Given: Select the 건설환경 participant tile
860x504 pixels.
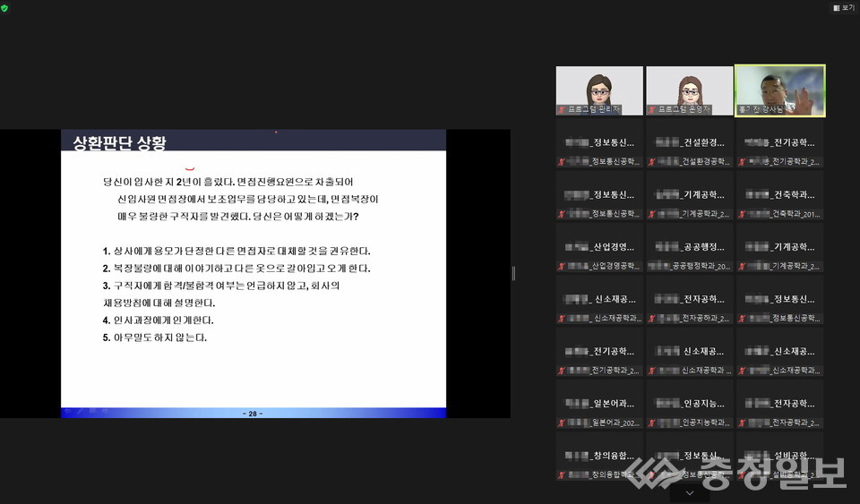Looking at the screenshot, I should pyautogui.click(x=690, y=143).
